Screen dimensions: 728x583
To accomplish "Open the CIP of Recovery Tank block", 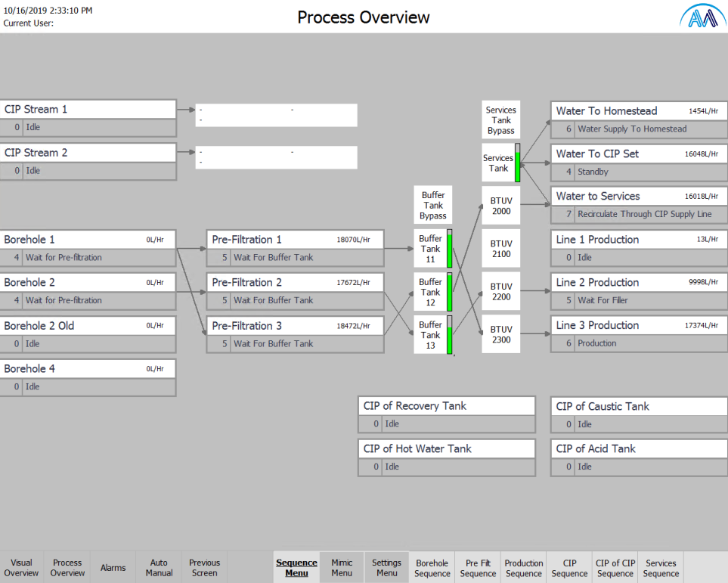I will click(x=447, y=414).
